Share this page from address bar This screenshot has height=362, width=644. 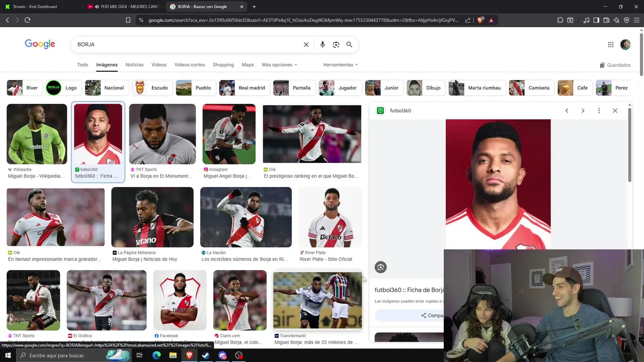coord(468,20)
